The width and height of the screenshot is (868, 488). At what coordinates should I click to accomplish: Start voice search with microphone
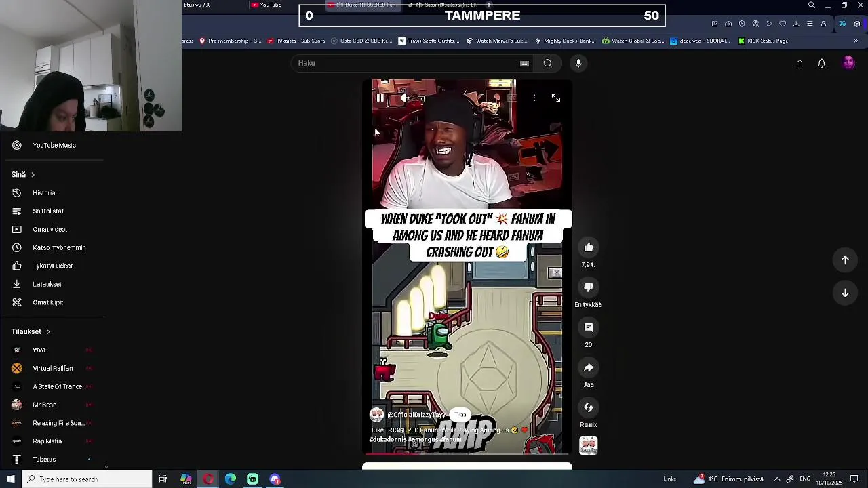(x=578, y=63)
